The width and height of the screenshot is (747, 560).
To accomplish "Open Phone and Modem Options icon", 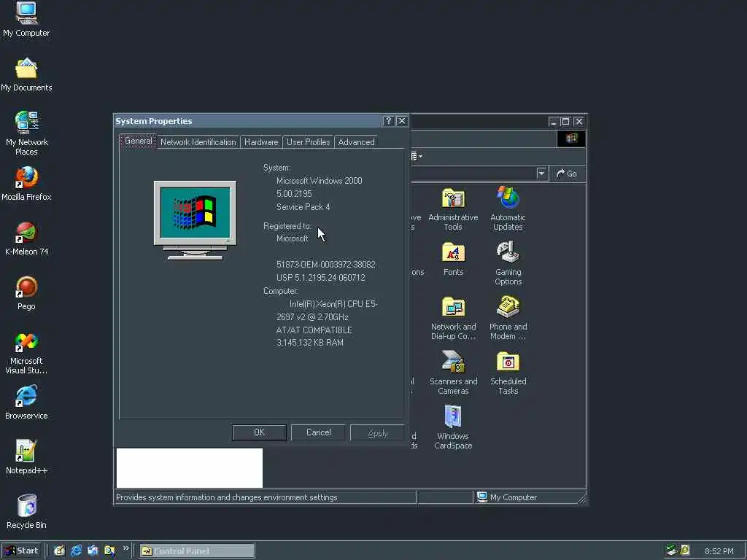I will 508,318.
